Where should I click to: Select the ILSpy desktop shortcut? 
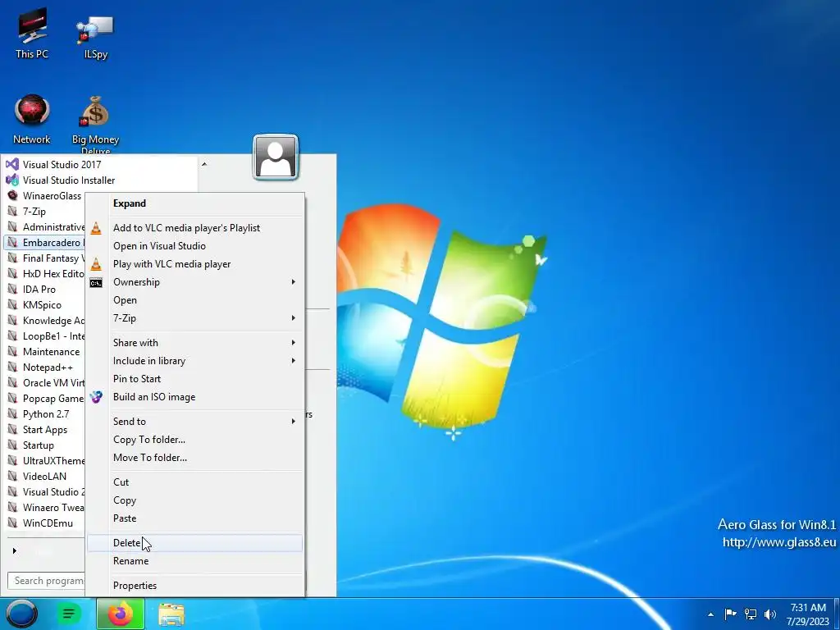pyautogui.click(x=95, y=36)
